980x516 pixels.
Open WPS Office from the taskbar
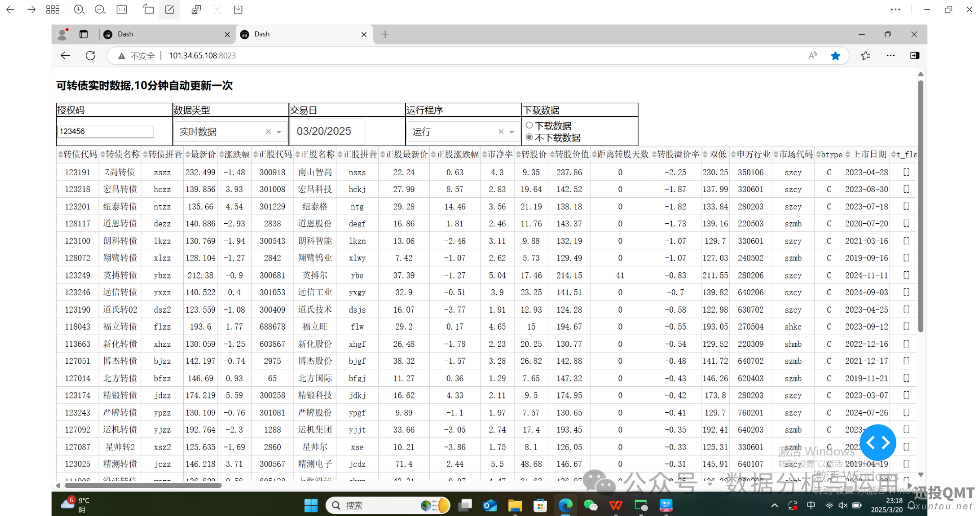pyautogui.click(x=616, y=505)
